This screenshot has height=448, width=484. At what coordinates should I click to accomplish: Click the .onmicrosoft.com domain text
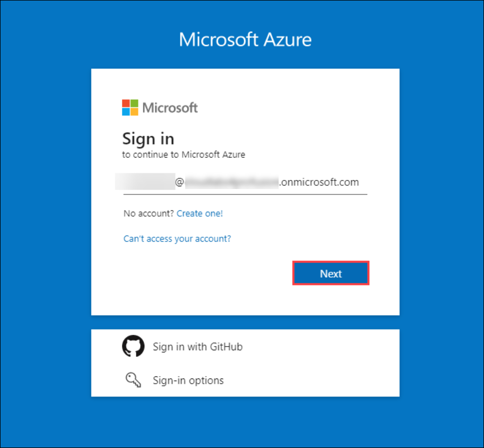pyautogui.click(x=319, y=182)
